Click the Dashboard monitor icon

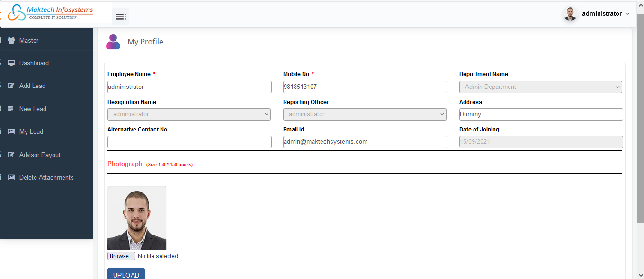coord(11,63)
